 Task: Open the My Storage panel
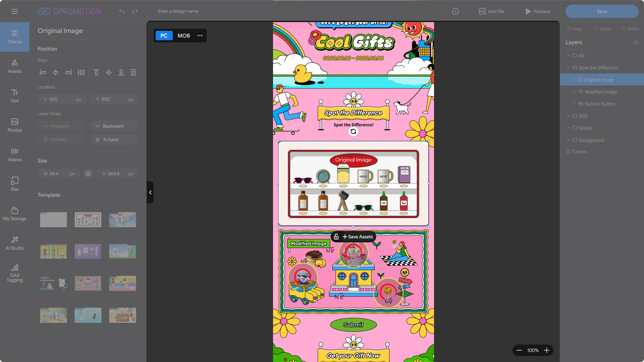pos(14,214)
